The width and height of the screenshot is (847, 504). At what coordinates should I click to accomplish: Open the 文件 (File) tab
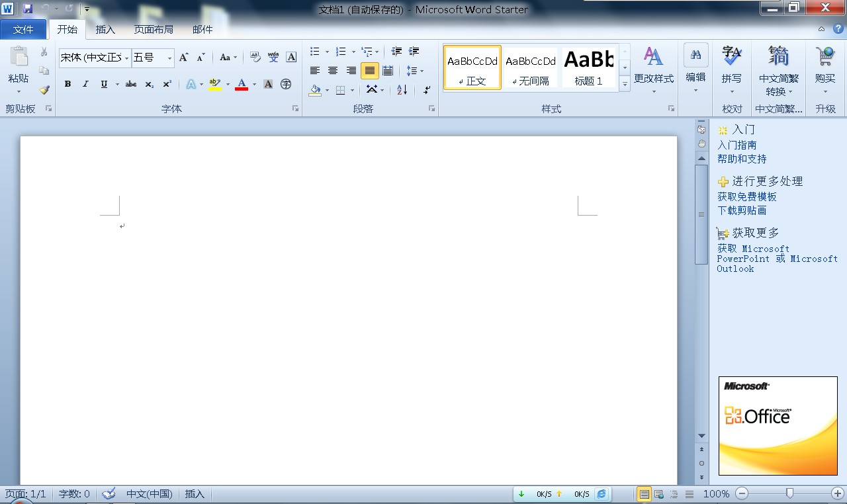[x=23, y=29]
